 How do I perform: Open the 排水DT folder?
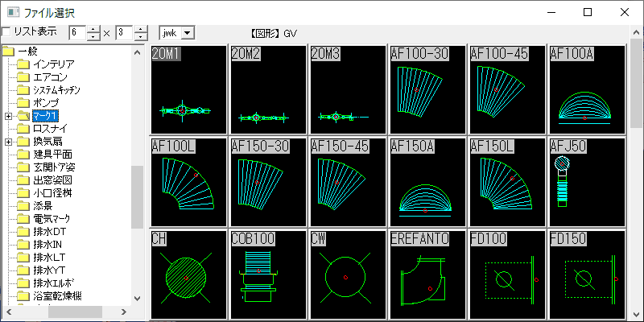coord(50,232)
